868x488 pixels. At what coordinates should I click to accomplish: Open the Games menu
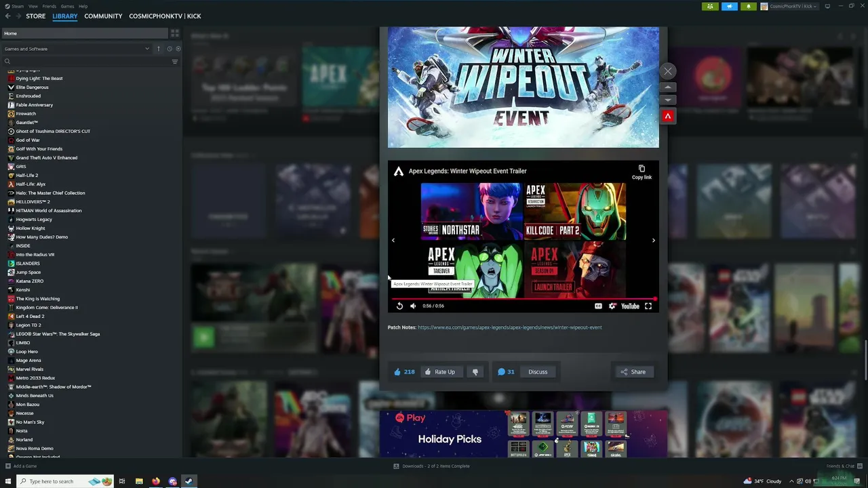coord(67,6)
